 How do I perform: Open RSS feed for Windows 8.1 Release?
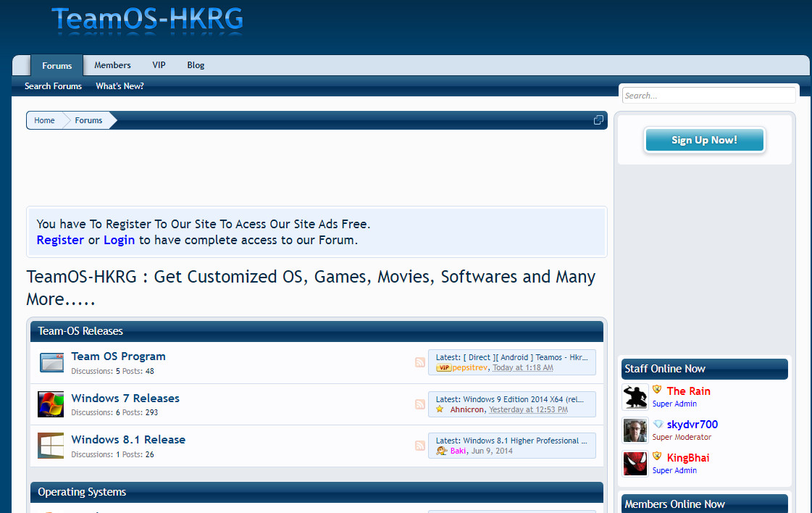tap(420, 446)
